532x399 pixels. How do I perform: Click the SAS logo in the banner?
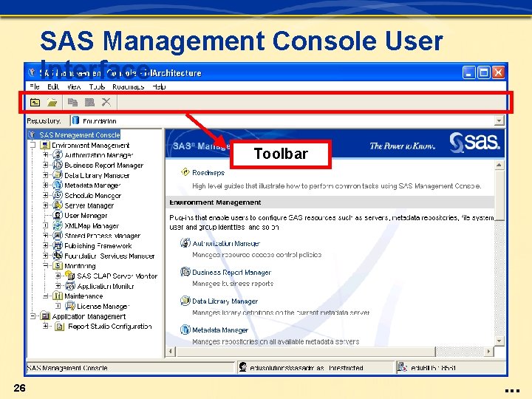(x=474, y=143)
